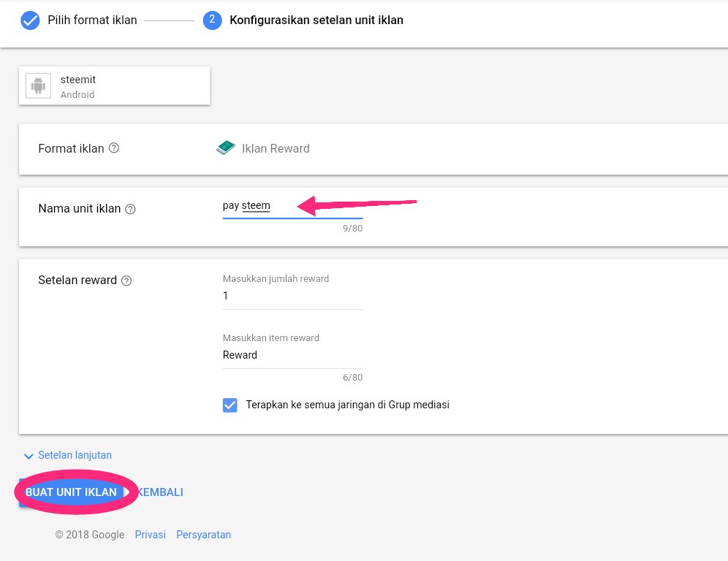Click the Android robot app icon
Image resolution: width=728 pixels, height=561 pixels.
tap(38, 86)
